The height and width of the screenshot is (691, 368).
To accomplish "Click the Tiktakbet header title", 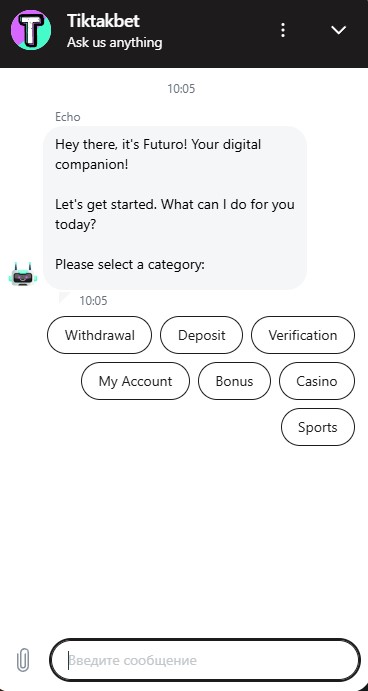I will click(103, 21).
